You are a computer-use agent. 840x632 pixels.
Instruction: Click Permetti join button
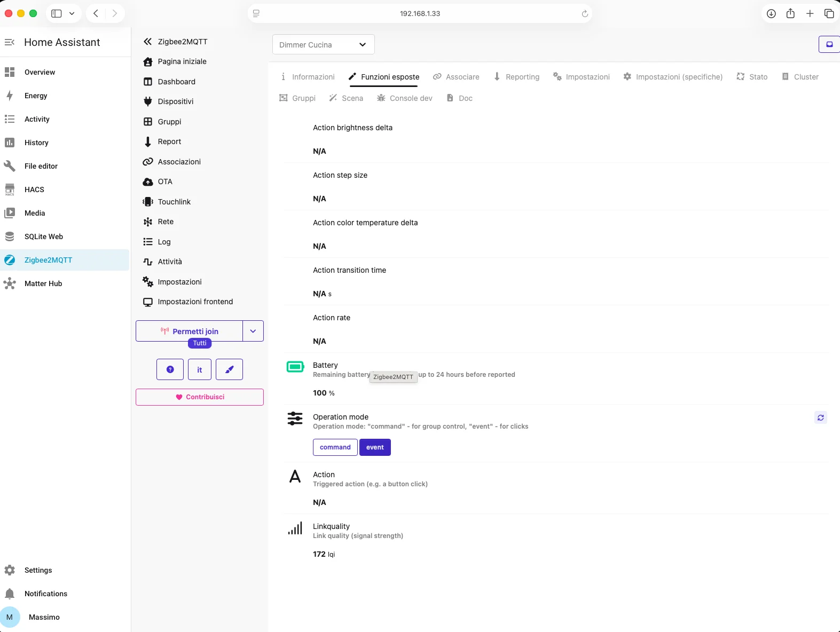(190, 331)
